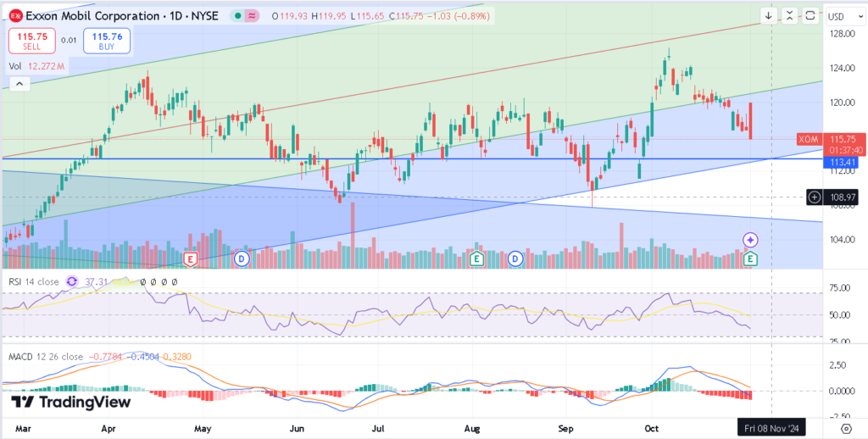
Task: Click the 124.00 price axis label
Action: pyautogui.click(x=843, y=68)
